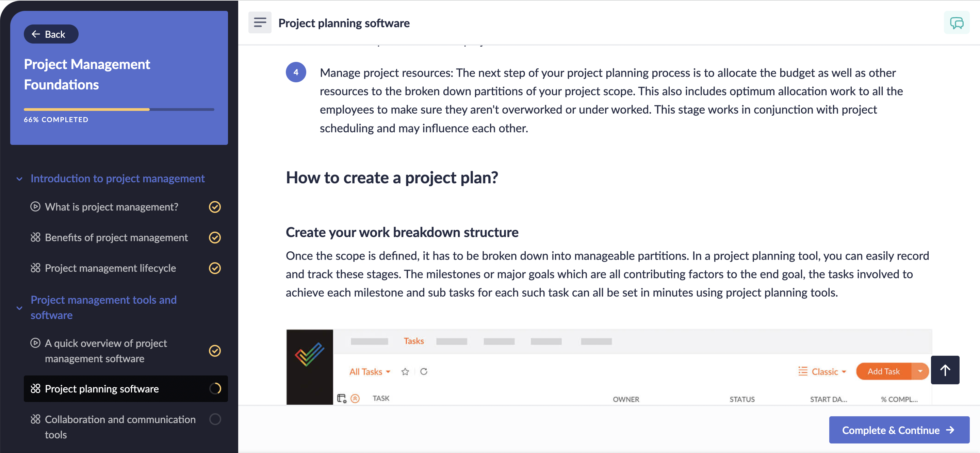
Task: Click the favorite star icon near All Tasks
Action: (405, 372)
